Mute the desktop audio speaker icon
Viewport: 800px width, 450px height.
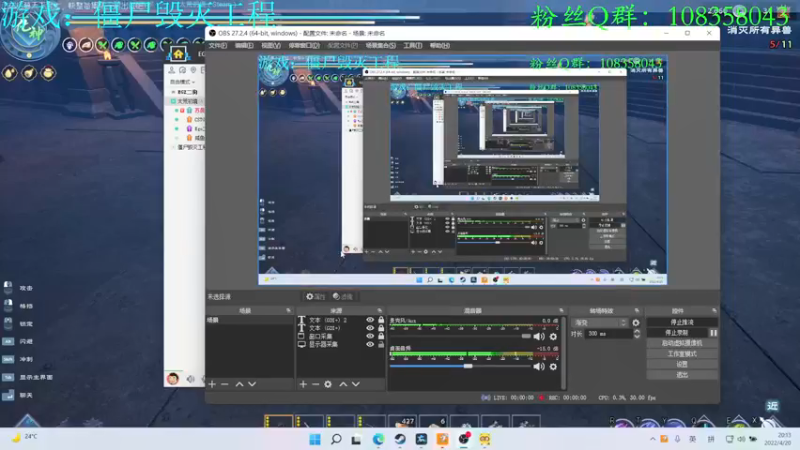(x=539, y=366)
